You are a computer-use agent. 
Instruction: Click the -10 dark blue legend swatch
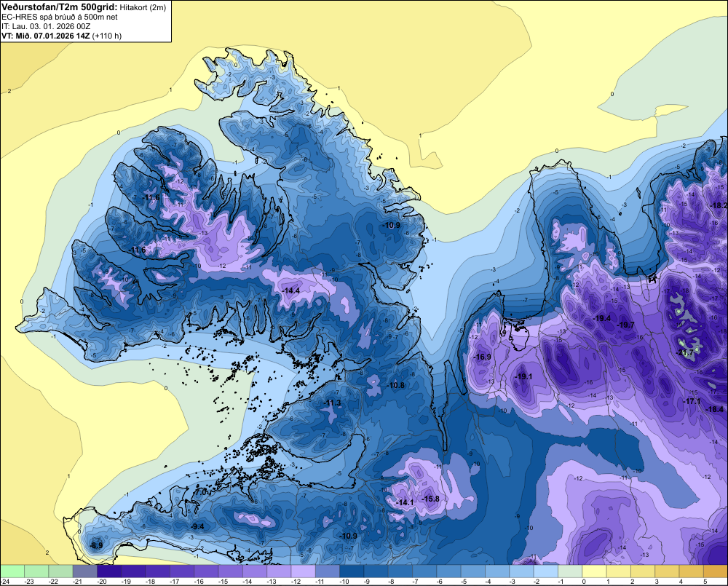tap(352, 571)
